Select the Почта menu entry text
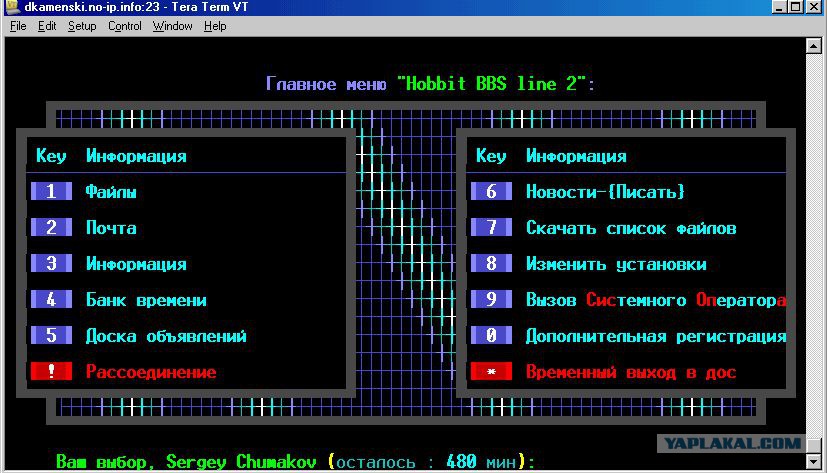The width and height of the screenshot is (827, 473). (x=111, y=228)
